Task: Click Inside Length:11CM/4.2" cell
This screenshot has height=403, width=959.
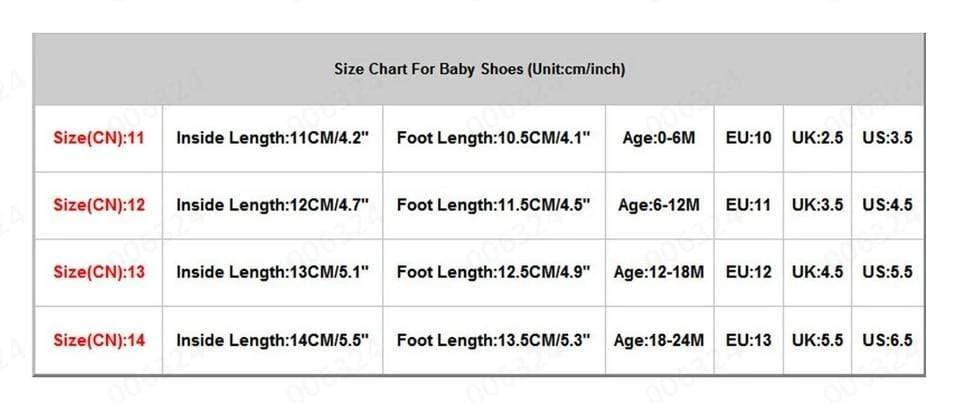Action: (273, 138)
